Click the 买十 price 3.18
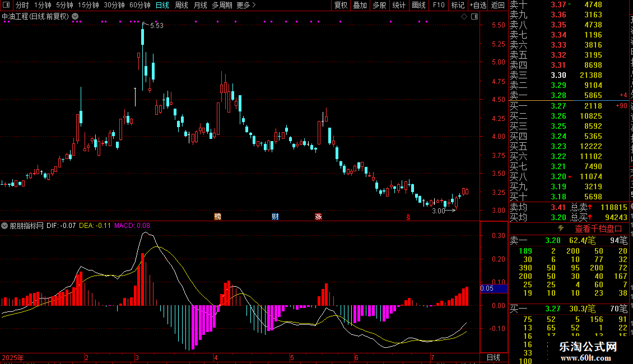633x364 pixels. [x=558, y=197]
